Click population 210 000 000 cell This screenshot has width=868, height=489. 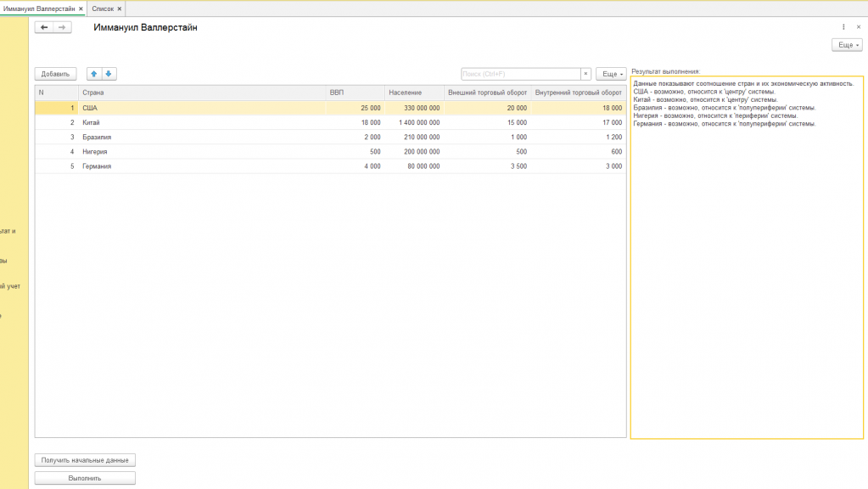pyautogui.click(x=414, y=137)
